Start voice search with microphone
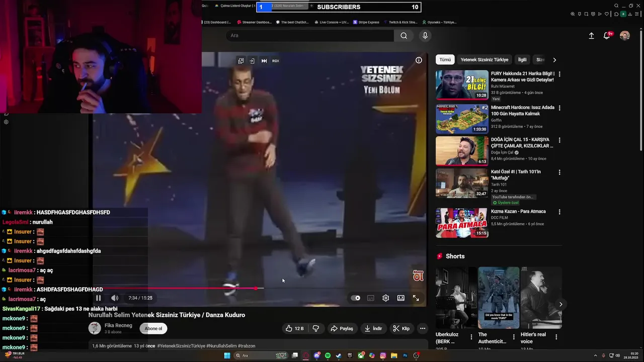 (425, 35)
